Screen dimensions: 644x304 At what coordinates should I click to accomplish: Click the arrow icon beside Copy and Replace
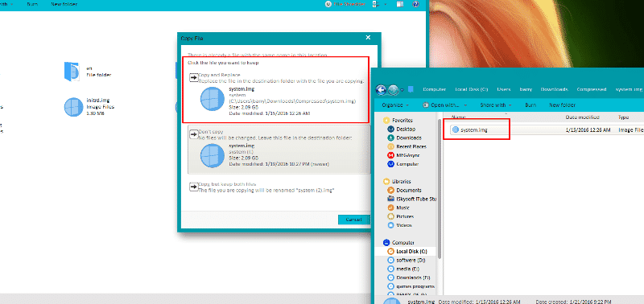point(193,77)
